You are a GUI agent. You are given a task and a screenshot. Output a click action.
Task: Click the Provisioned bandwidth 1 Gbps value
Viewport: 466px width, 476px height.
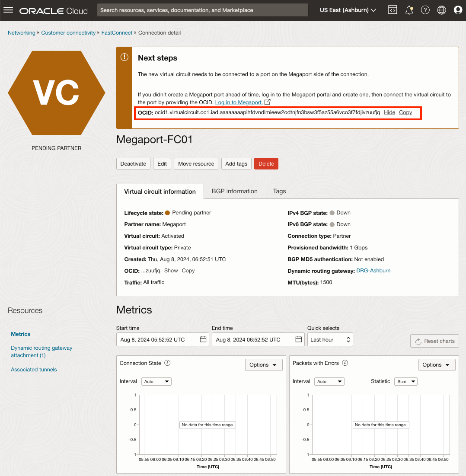pos(358,248)
